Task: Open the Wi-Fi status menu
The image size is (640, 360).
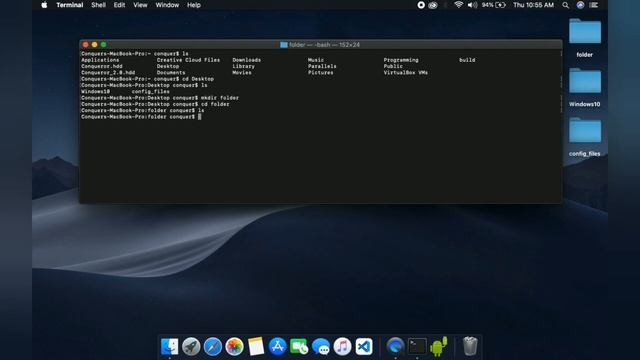Action: [459, 5]
